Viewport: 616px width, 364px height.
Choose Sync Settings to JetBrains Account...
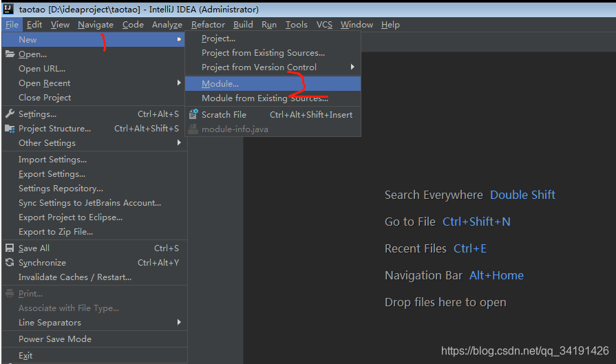[93, 202]
